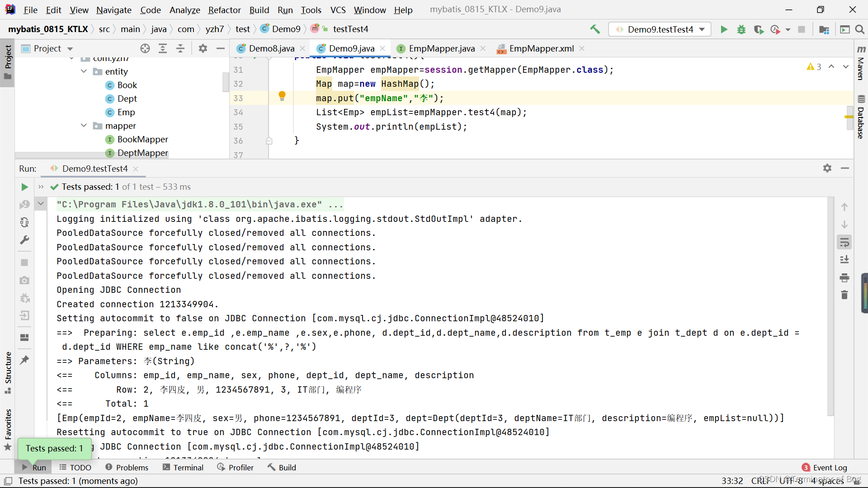
Task: Select BookMapper interface in tree
Action: (142, 139)
